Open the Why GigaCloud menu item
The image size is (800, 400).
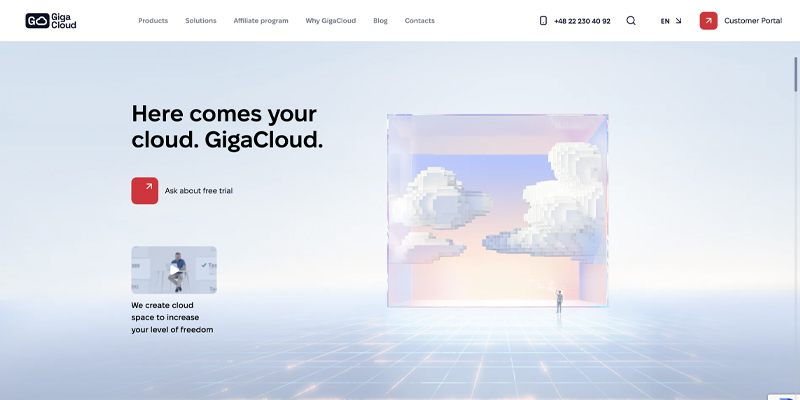point(331,20)
